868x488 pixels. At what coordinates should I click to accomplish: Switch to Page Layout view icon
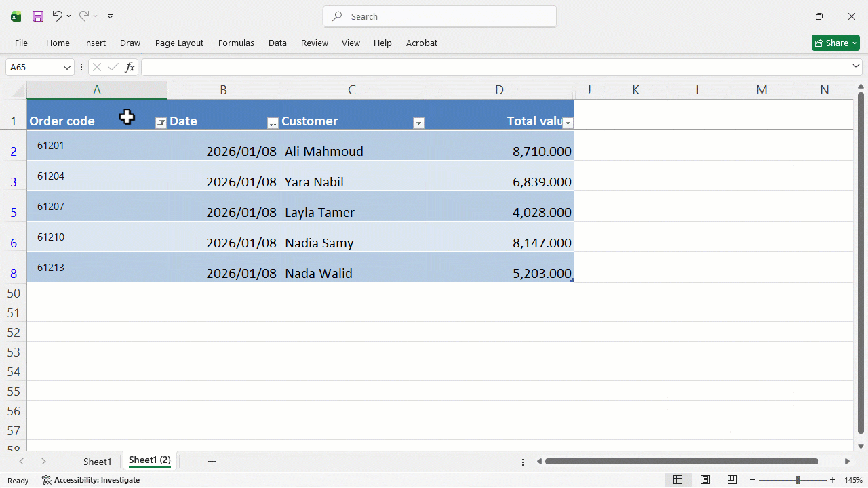(705, 480)
